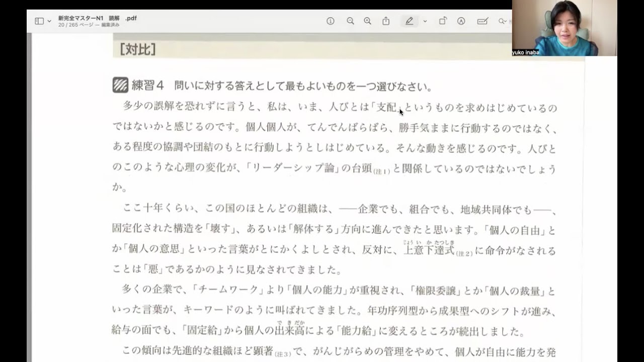Activate the search magnifier icon

(x=500, y=22)
